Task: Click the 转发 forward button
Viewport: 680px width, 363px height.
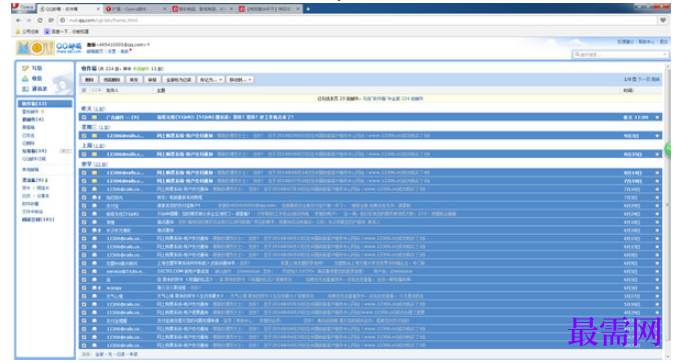Action: pyautogui.click(x=134, y=80)
